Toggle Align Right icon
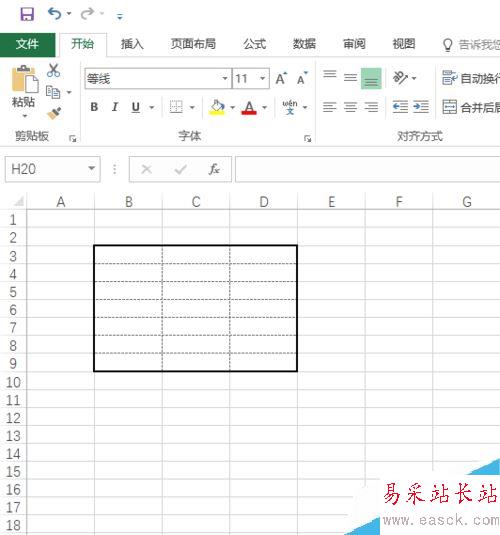The height and width of the screenshot is (535, 500). 371,107
